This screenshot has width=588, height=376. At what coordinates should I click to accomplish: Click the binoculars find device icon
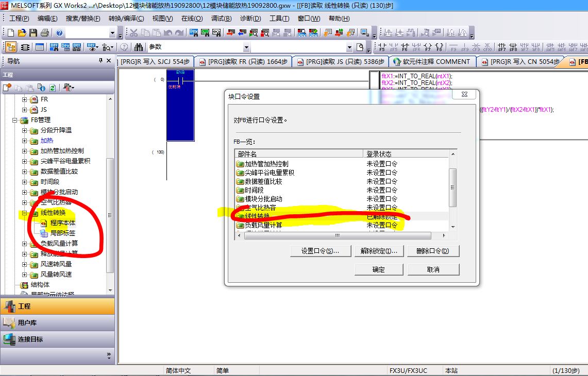tap(139, 47)
